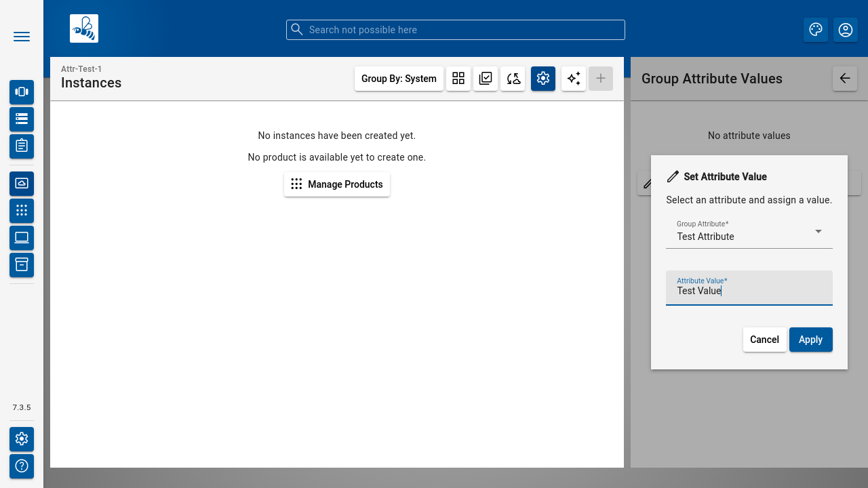Open the hamburger main menu
Screen dimensions: 868x488
click(x=22, y=37)
